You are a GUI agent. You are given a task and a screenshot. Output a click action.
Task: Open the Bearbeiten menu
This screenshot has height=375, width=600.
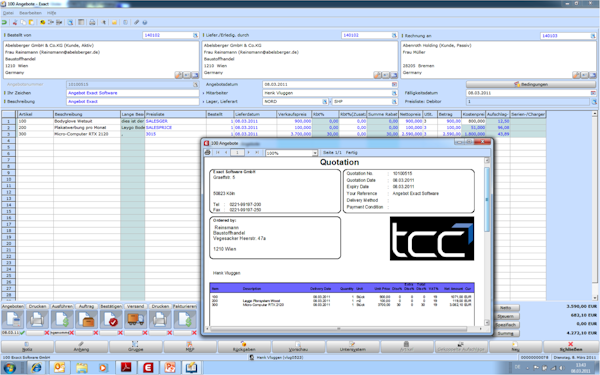point(30,13)
